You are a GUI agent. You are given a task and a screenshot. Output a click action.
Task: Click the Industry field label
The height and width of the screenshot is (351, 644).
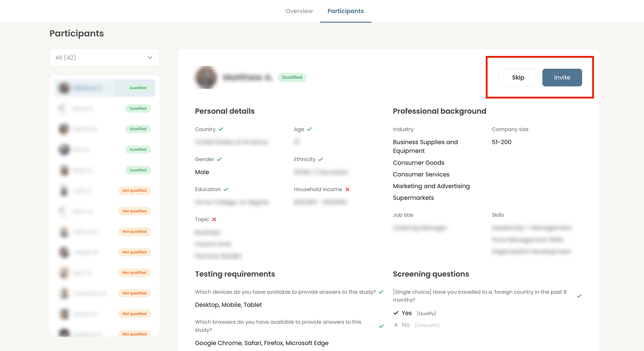coord(403,130)
